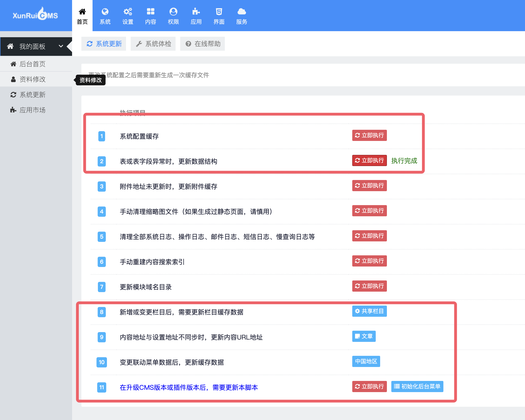Image resolution: width=525 pixels, height=420 pixels.
Task: Run 立即执行 for 更新附件缓存
Action: pyautogui.click(x=369, y=186)
